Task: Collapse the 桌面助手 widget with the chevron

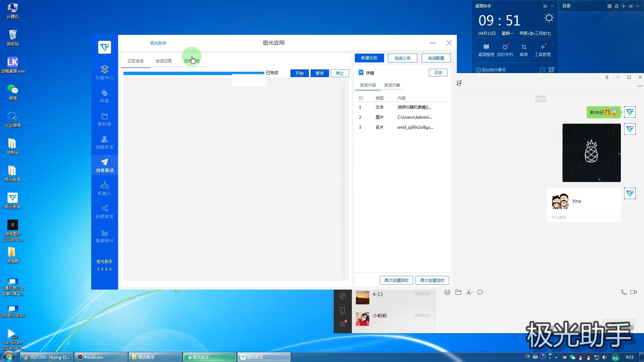Action: tap(552, 6)
